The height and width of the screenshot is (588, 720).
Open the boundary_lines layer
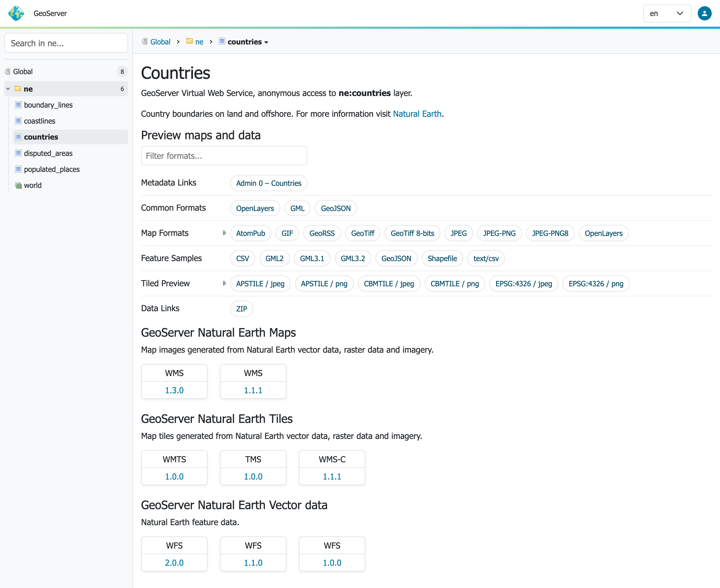[x=48, y=105]
